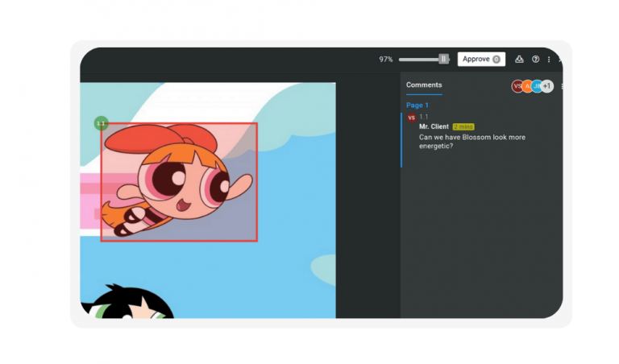The height and width of the screenshot is (364, 619).
Task: Open the help question mark icon
Action: (x=535, y=59)
